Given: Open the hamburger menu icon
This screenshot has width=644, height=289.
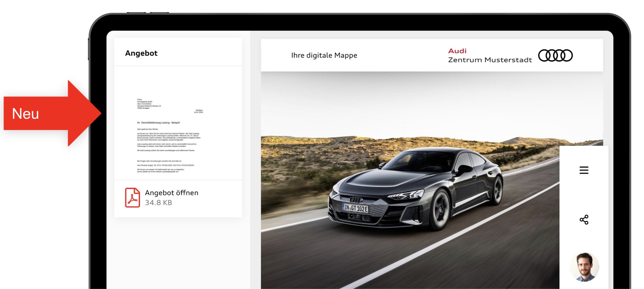Looking at the screenshot, I should [x=584, y=170].
